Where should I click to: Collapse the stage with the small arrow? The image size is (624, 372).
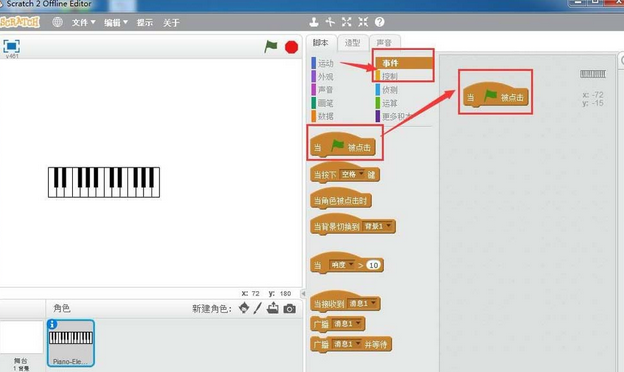303,294
